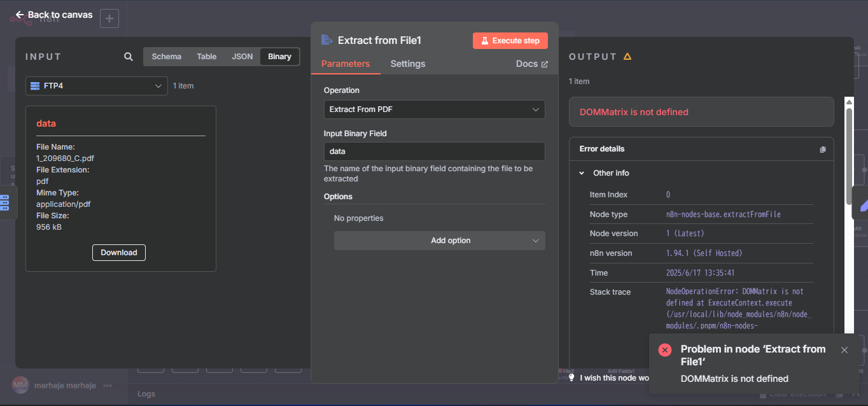868x406 pixels.
Task: Click the Input Binary Field text box
Action: click(x=434, y=151)
